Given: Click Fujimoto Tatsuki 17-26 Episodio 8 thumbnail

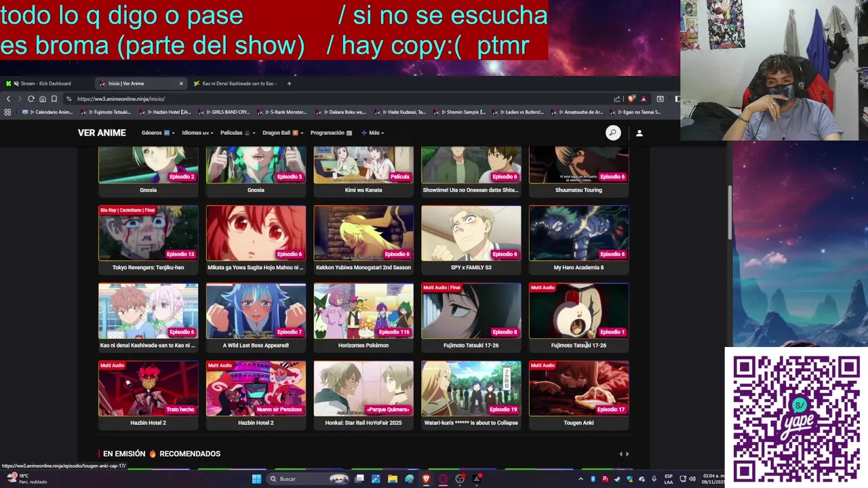Looking at the screenshot, I should [471, 311].
